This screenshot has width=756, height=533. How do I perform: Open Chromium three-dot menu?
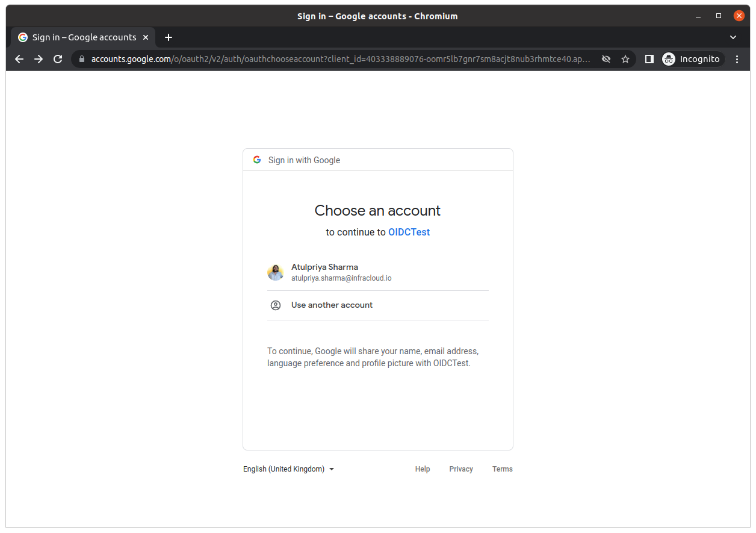tap(737, 59)
